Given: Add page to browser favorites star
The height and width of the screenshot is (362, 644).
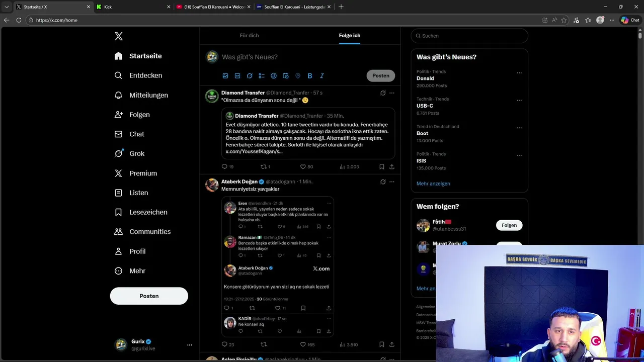Looking at the screenshot, I should [564, 20].
